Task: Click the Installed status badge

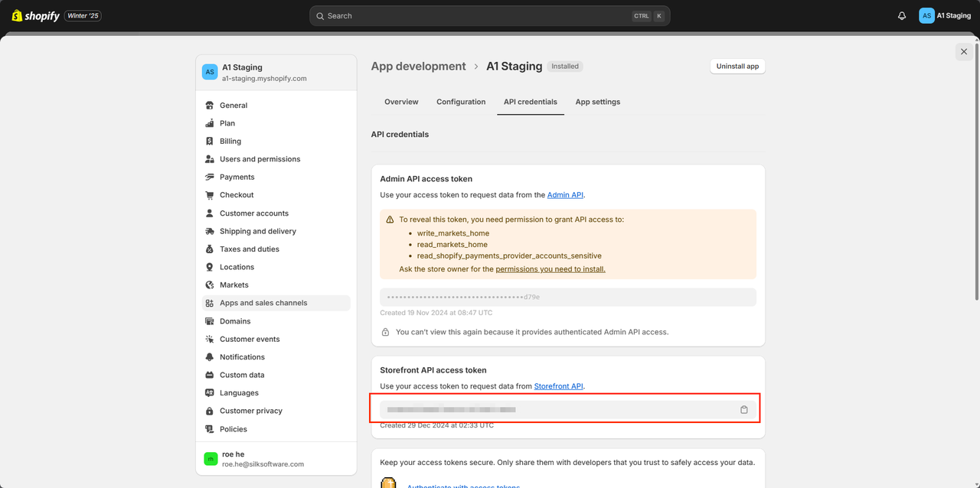Action: coord(565,67)
